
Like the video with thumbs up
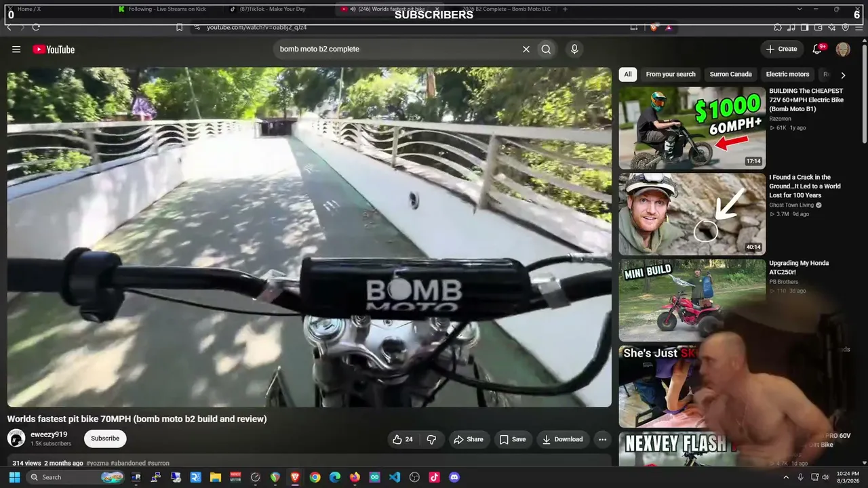[402, 439]
